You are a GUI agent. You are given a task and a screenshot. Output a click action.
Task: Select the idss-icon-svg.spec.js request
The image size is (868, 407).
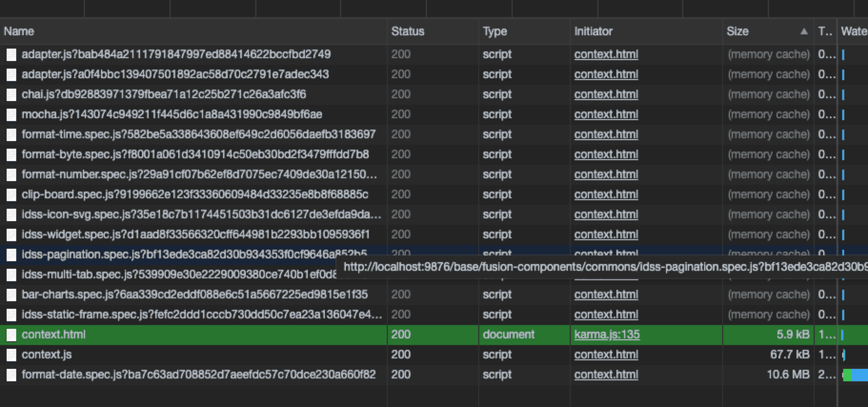coord(201,214)
